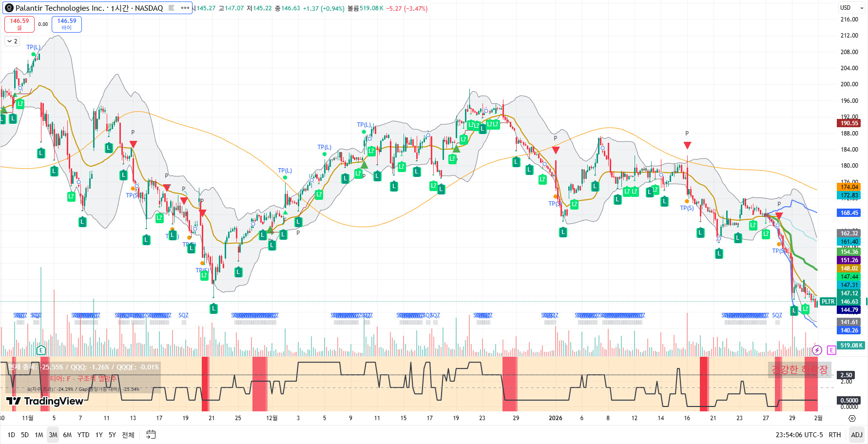This screenshot has width=868, height=444.
Task: Select the 5D time range
Action: pyautogui.click(x=25, y=435)
